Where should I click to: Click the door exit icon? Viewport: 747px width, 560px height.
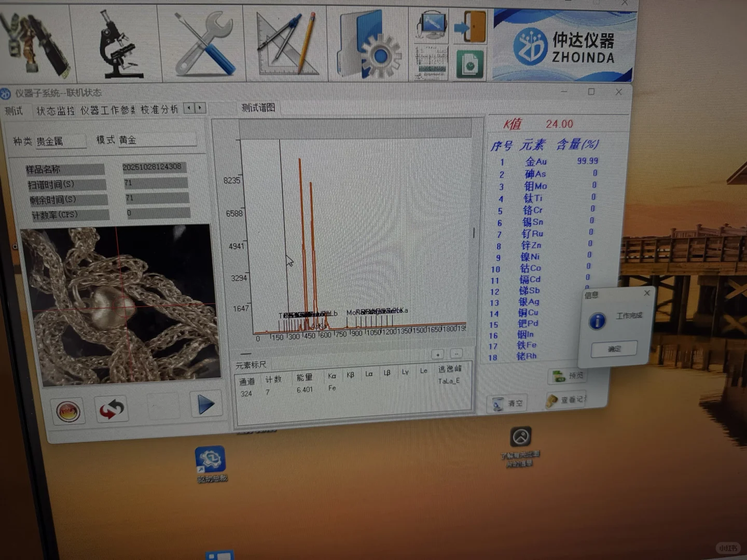[471, 26]
